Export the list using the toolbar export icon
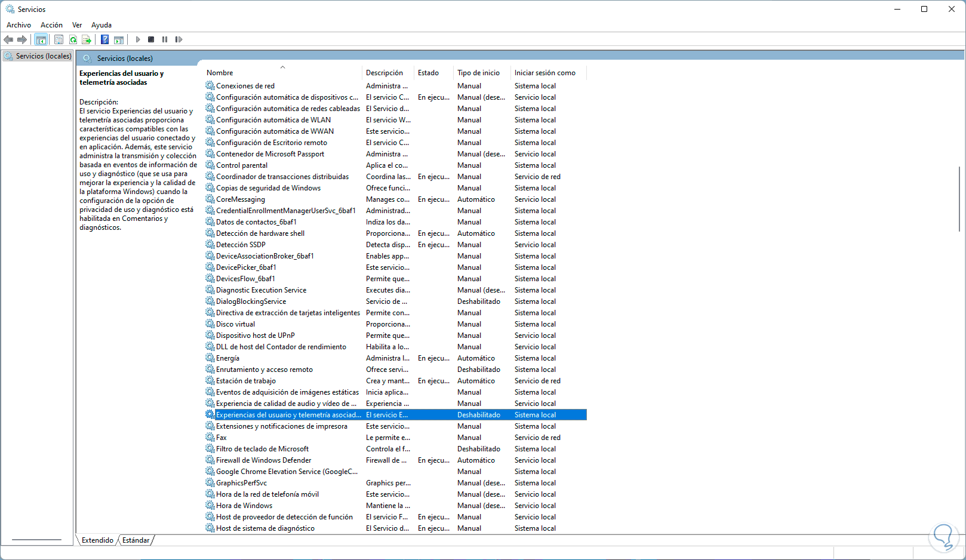966x560 pixels. [87, 39]
